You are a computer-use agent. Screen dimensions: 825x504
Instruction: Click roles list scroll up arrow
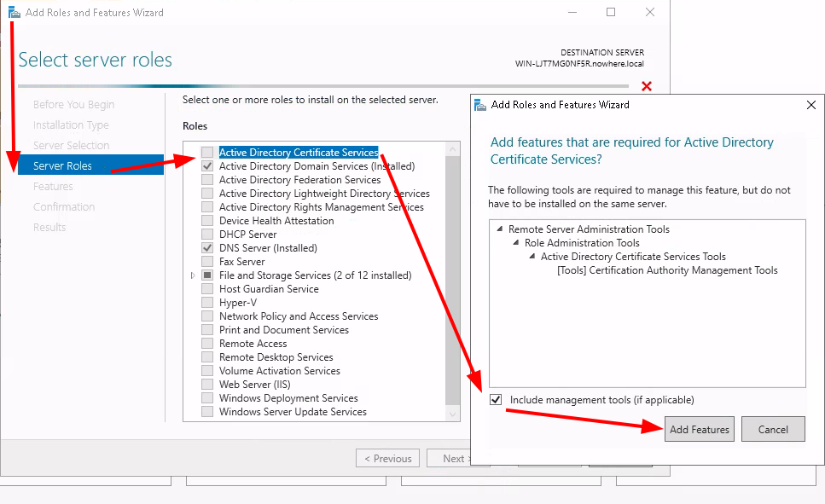pos(452,149)
